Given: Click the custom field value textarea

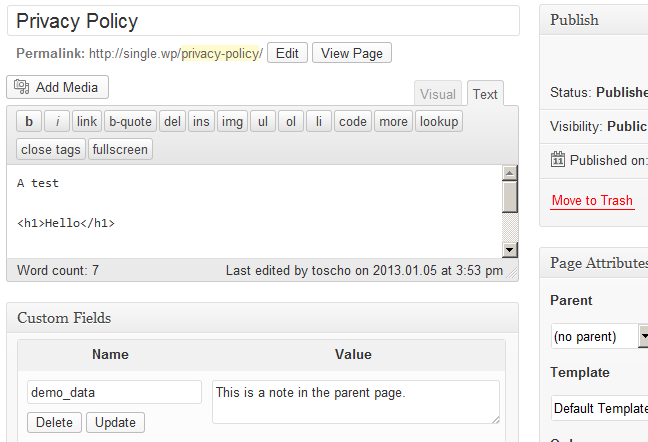Looking at the screenshot, I should pos(356,402).
